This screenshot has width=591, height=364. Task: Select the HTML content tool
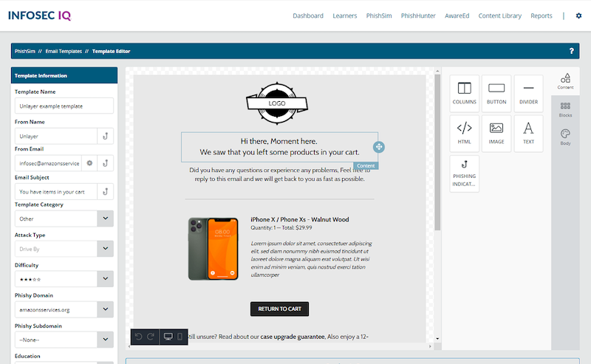point(465,134)
